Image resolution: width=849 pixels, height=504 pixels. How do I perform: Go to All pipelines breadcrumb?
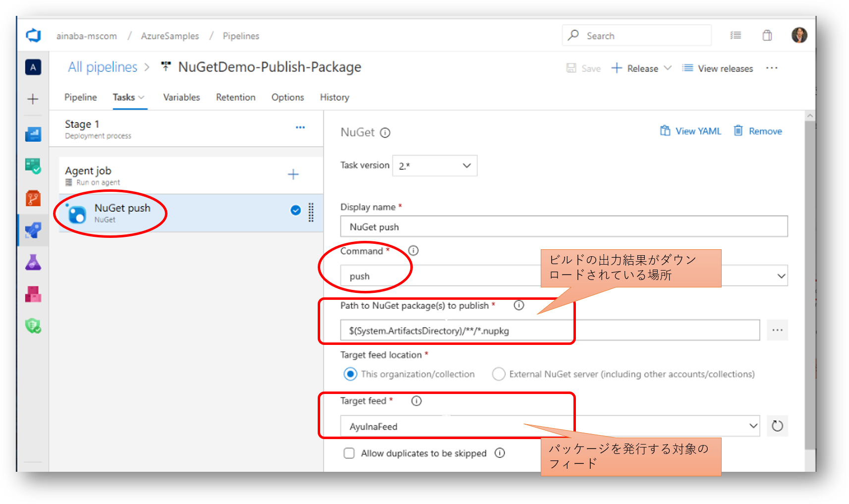(x=103, y=67)
